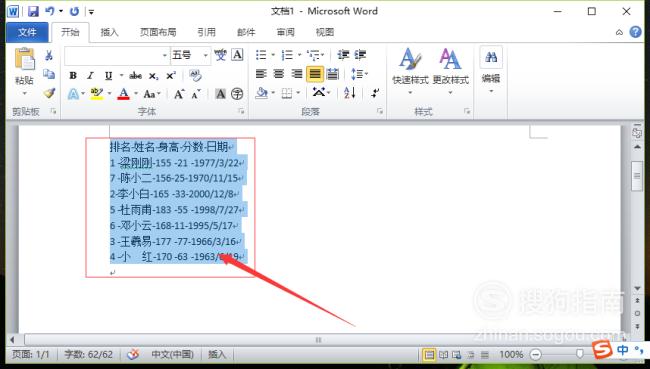Undo the last action

[x=50, y=11]
